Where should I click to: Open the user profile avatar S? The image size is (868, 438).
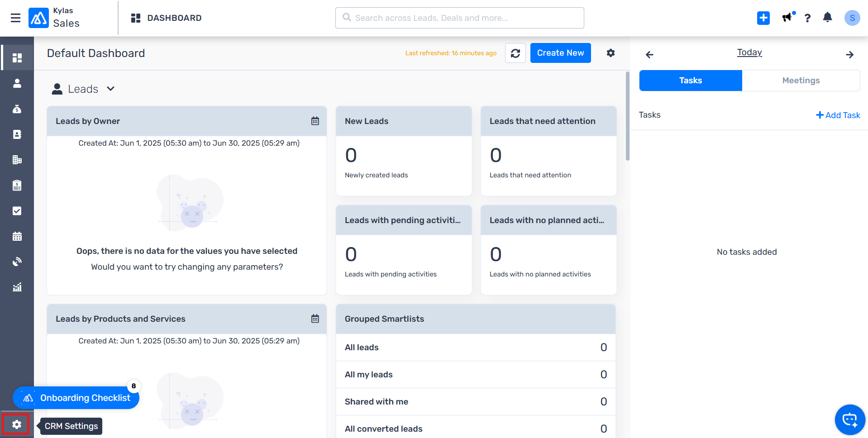pyautogui.click(x=852, y=18)
